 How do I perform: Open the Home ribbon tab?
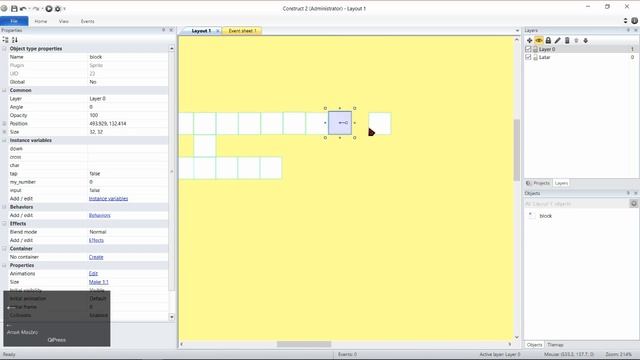click(x=41, y=21)
